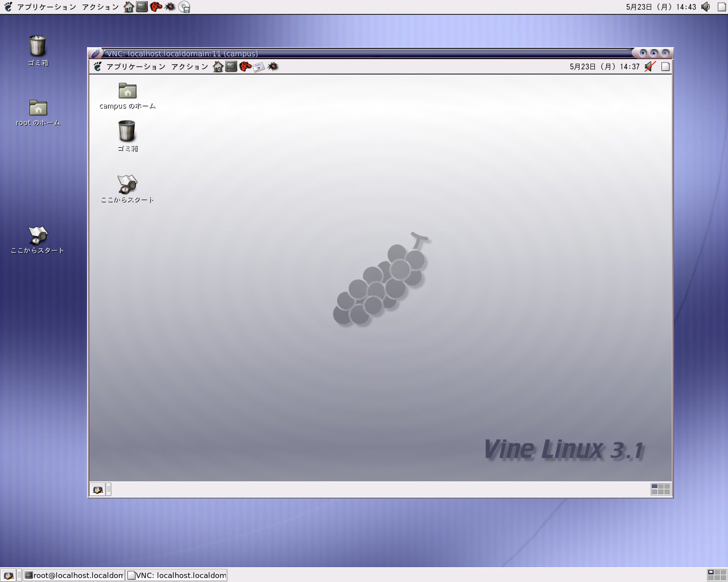Screen dimensions: 728x582
Task: Launch the bug icon app on host panel
Action: click(170, 7)
